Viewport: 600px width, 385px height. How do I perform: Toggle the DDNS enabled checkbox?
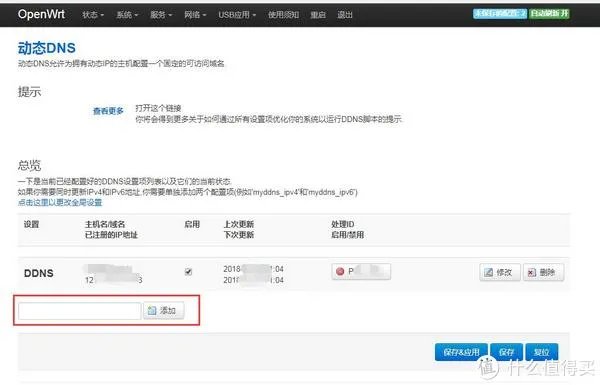point(188,272)
